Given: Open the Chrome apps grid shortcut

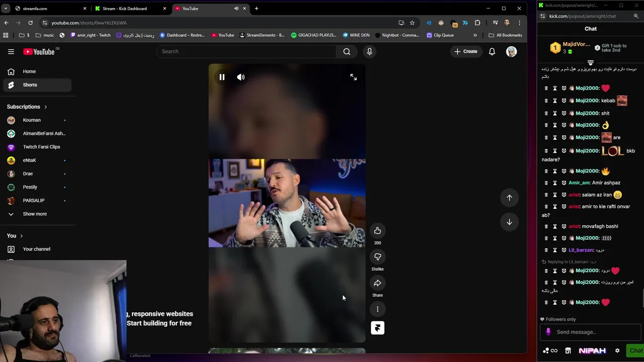Looking at the screenshot, I should [x=6, y=35].
